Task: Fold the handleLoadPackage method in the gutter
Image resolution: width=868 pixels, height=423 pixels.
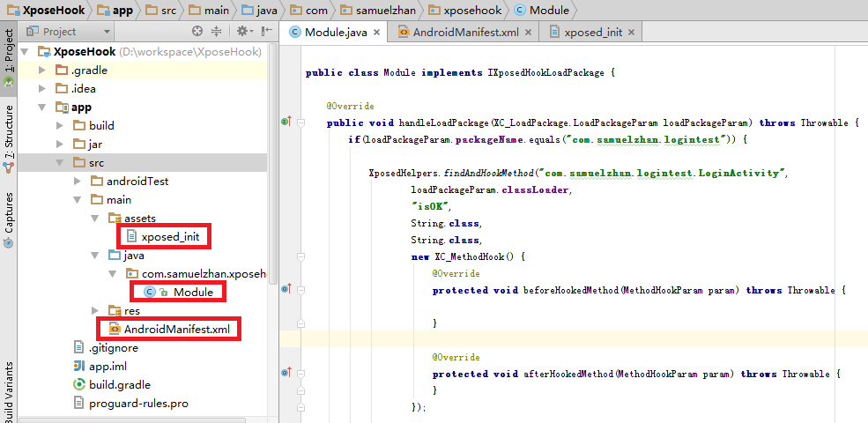Action: click(x=300, y=123)
